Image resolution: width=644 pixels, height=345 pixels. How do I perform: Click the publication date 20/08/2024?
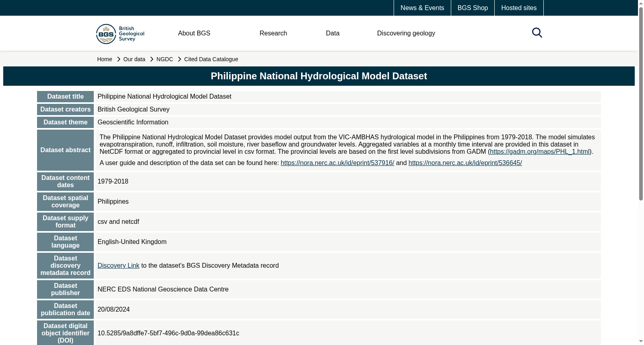pos(114,310)
